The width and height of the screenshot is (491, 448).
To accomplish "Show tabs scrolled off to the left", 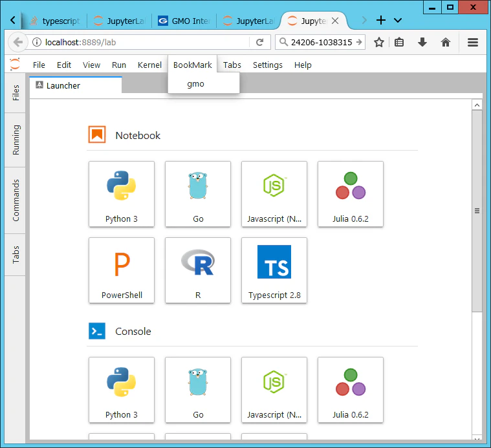I will (x=13, y=20).
